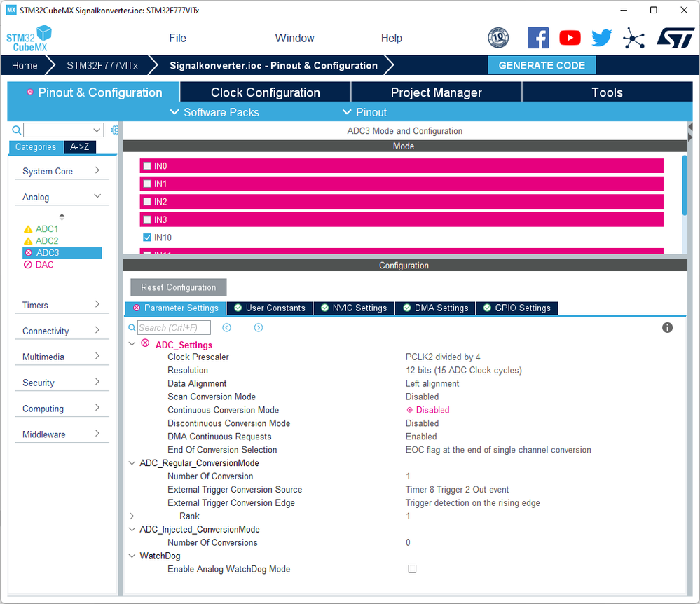Viewport: 700px width, 604px height.
Task: Open the GPIO Settings tab
Action: coord(517,308)
